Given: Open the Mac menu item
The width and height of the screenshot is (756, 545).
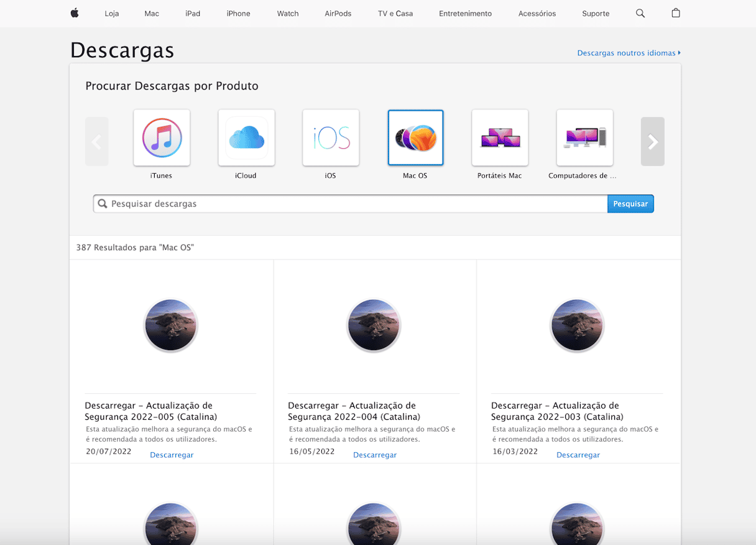Looking at the screenshot, I should pos(152,13).
